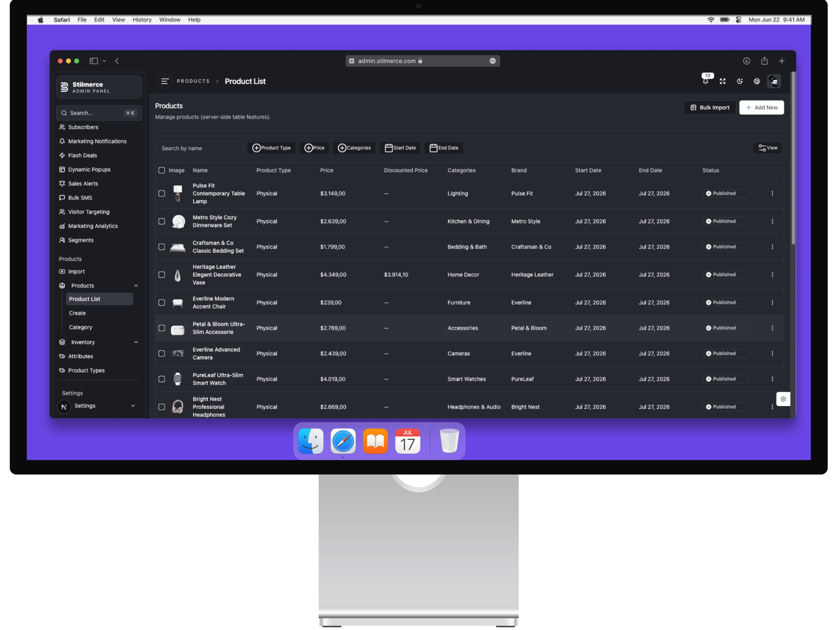
Task: Open the Categories filter
Action: pos(355,148)
